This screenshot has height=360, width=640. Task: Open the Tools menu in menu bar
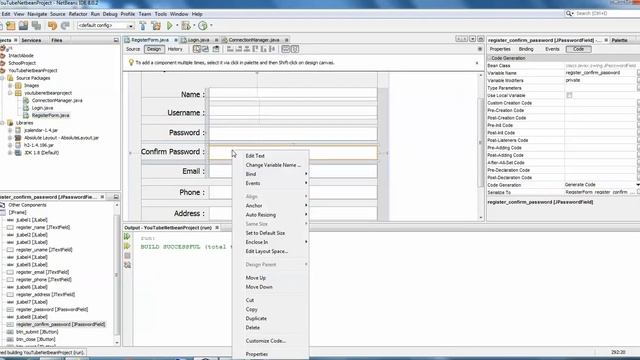tap(160, 14)
